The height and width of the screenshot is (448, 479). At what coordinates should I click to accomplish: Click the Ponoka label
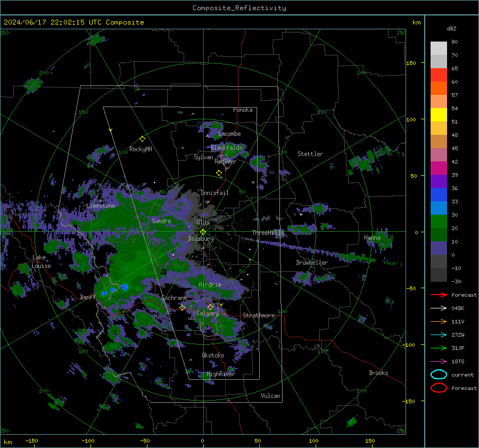click(243, 110)
